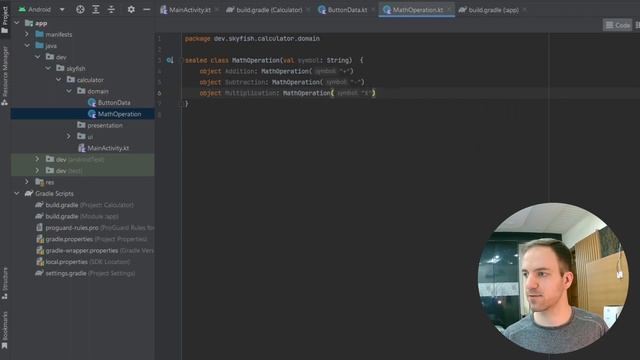Open MainActivity.kt in project tree
This screenshot has width=640, height=360.
(x=108, y=148)
